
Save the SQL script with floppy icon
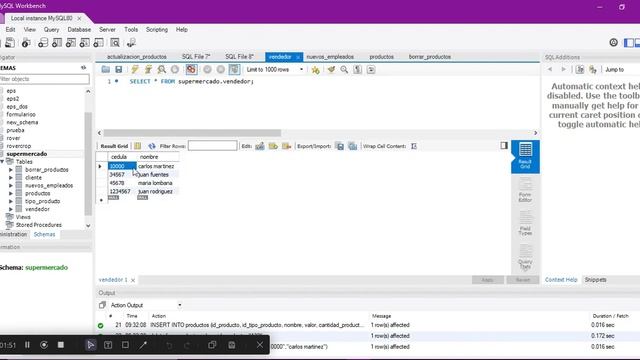pos(119,69)
